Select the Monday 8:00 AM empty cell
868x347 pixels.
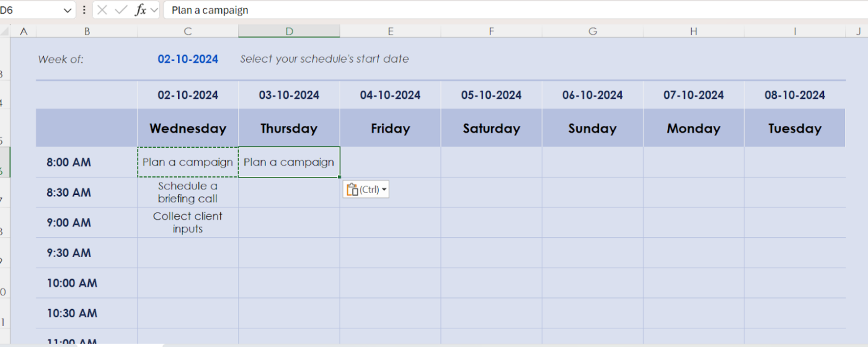click(x=694, y=162)
